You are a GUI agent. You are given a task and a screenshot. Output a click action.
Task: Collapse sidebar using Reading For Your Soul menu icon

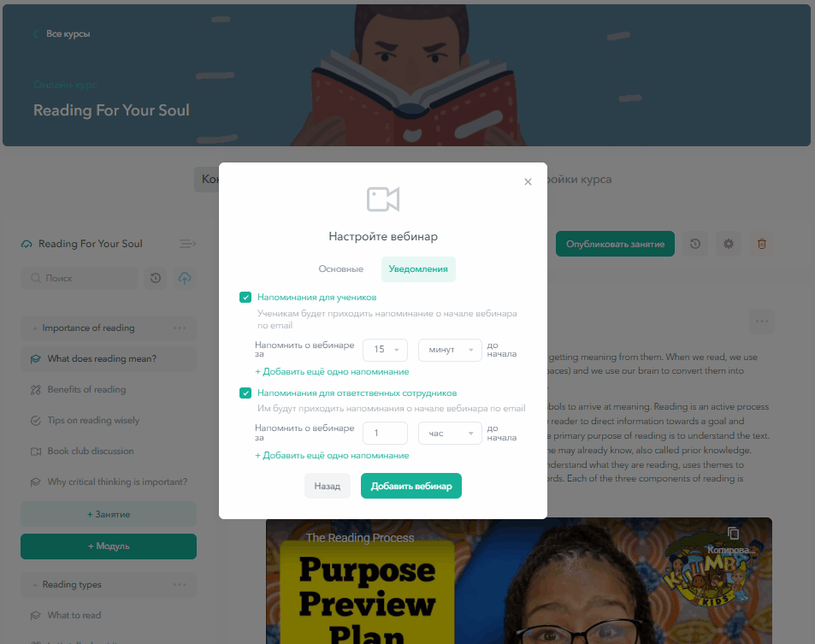pos(187,244)
